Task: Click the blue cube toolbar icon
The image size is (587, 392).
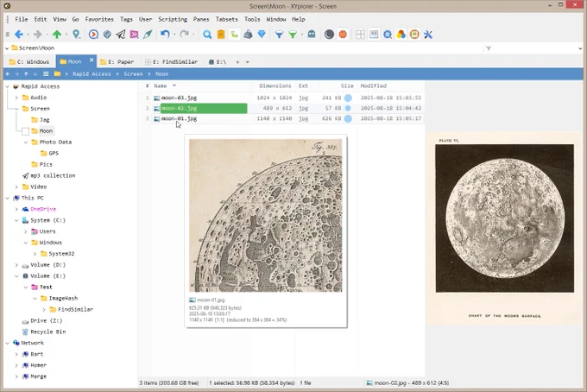Action: pos(107,35)
